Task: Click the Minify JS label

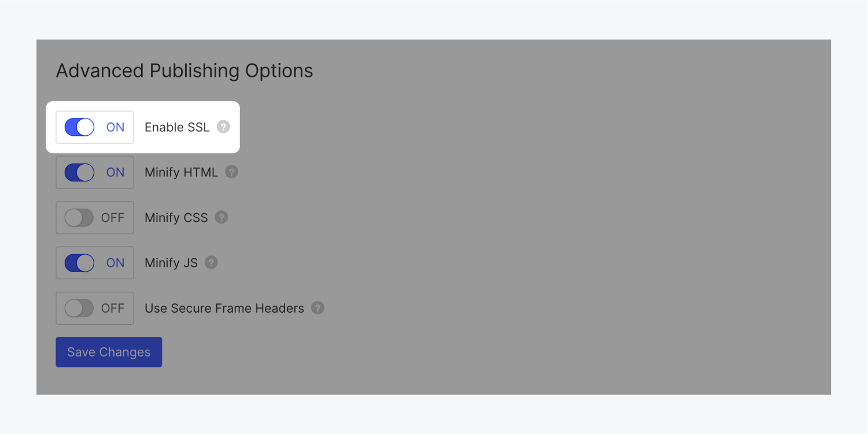Action: pyautogui.click(x=171, y=263)
